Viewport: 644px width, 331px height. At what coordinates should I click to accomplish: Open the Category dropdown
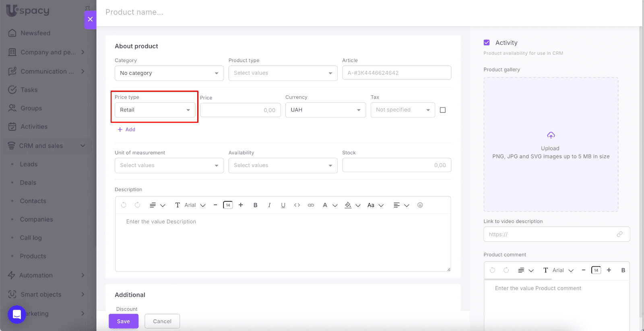pyautogui.click(x=169, y=73)
